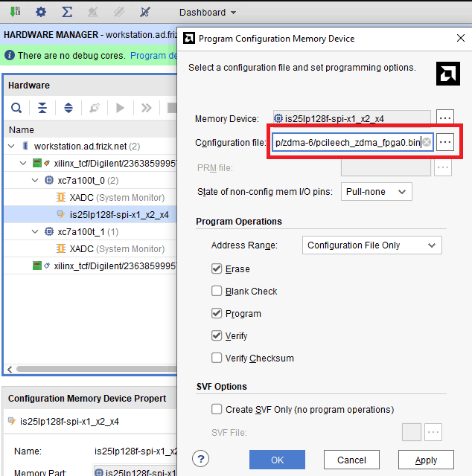The image size is (472, 476).
Task: Open the Address Range dropdown
Action: coord(371,245)
